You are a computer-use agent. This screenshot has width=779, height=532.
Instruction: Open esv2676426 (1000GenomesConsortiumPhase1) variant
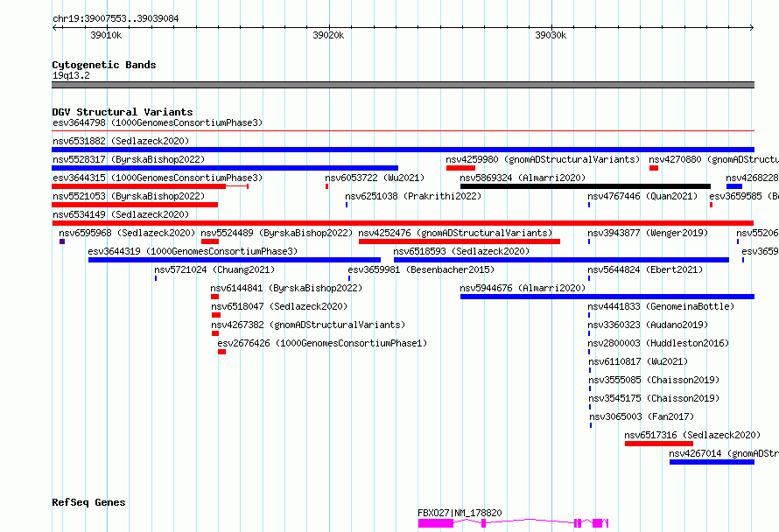[x=322, y=343]
